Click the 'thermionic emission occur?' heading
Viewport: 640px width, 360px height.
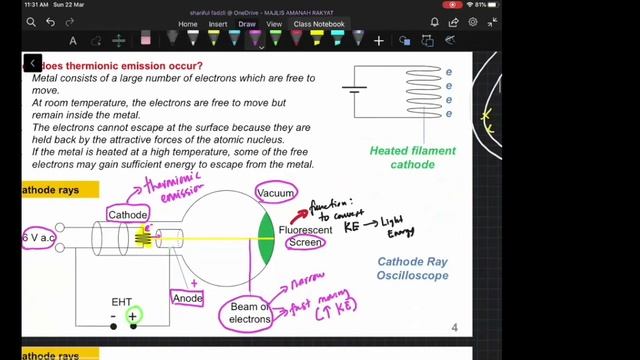tap(134, 66)
